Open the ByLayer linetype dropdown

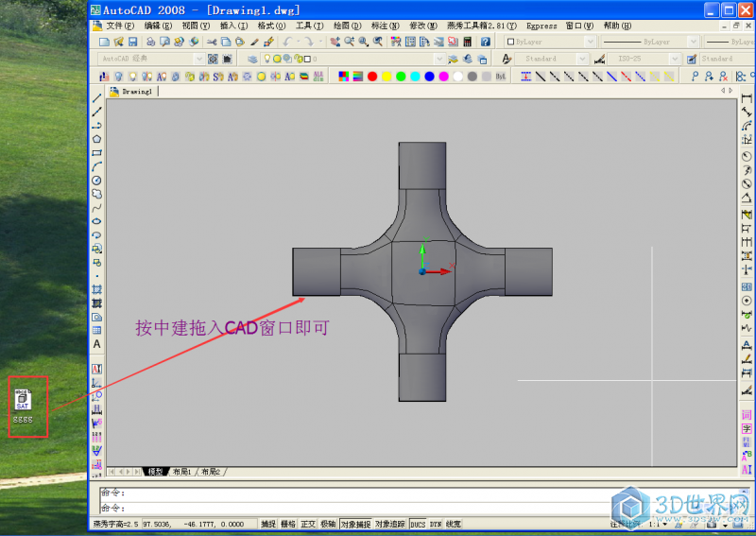693,42
